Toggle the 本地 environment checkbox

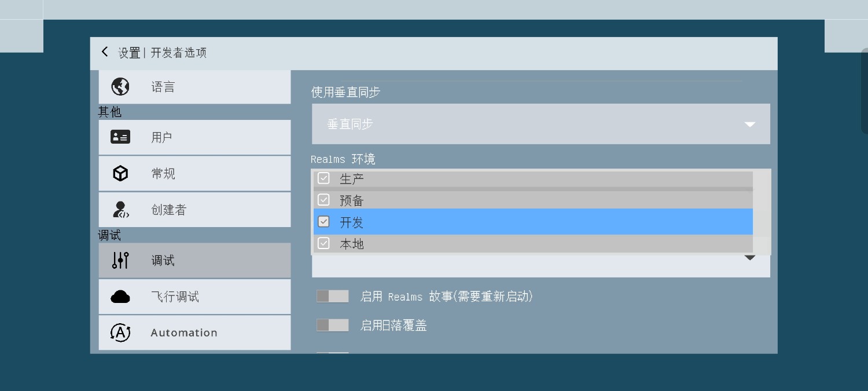pos(324,243)
